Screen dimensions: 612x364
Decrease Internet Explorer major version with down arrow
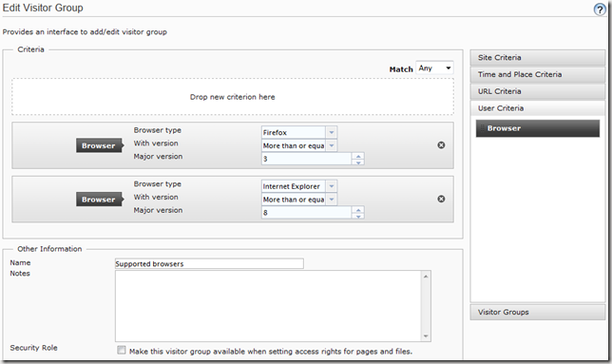click(358, 216)
